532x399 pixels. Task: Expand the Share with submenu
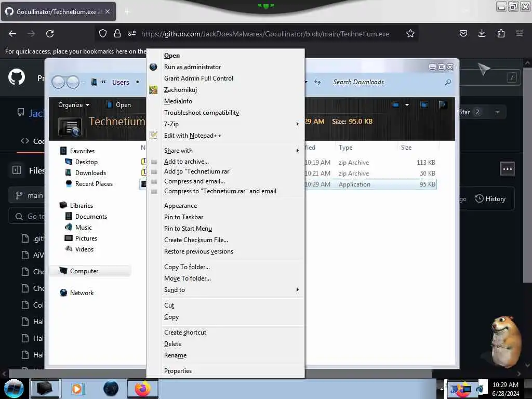225,151
